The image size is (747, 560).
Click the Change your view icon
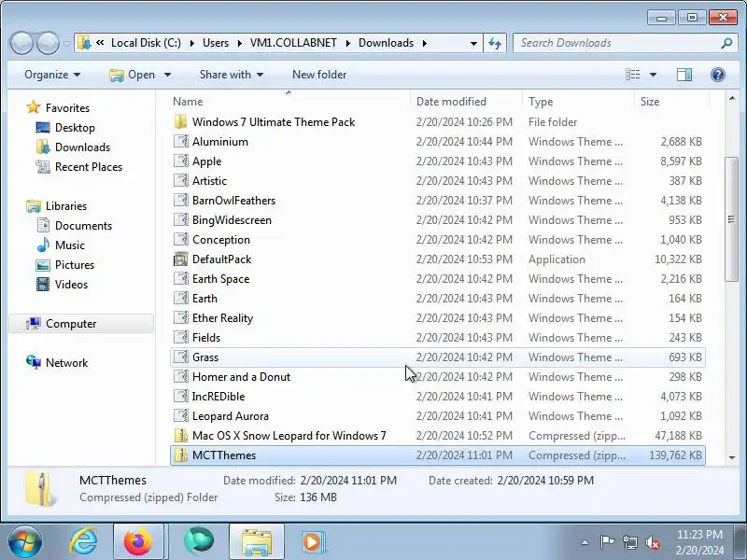click(x=633, y=75)
